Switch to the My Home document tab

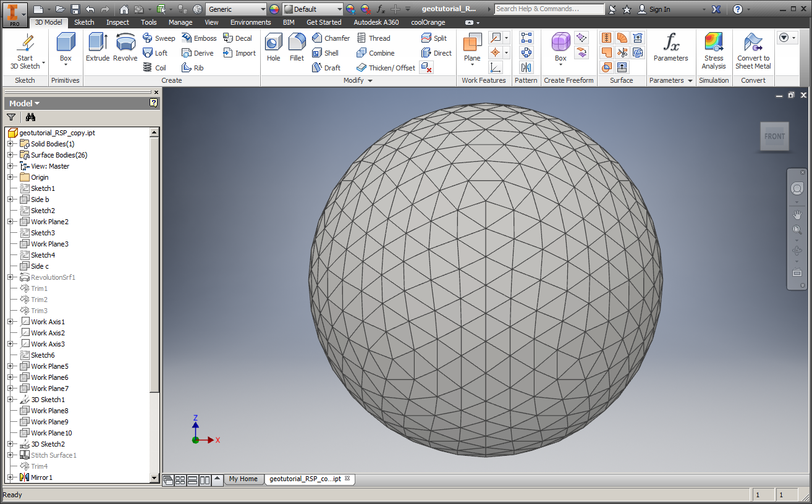coord(243,479)
